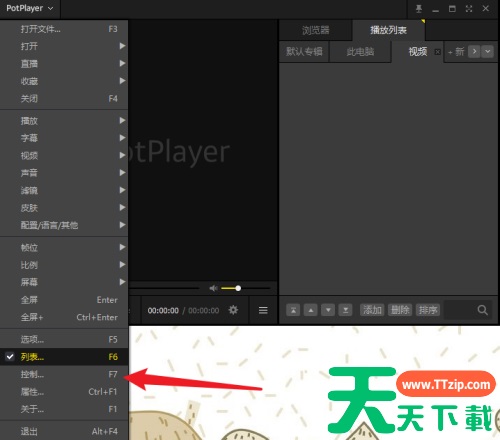The width and height of the screenshot is (500, 440).
Task: Move playlist item down
Action: point(328,310)
